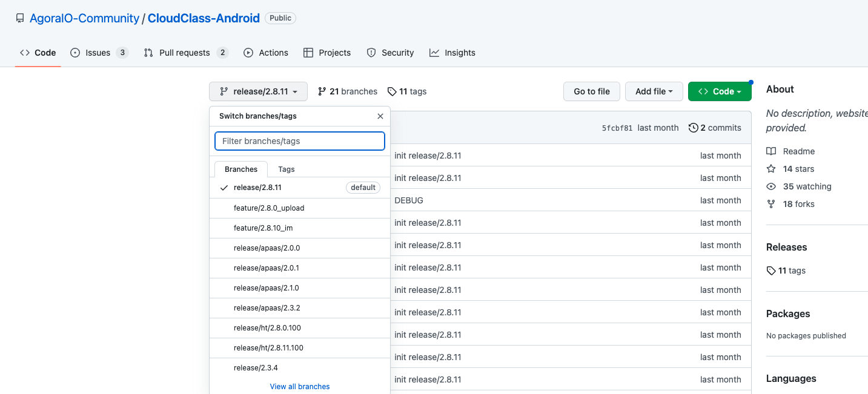Switch to the Tags tab in popup
Image resolution: width=868 pixels, height=394 pixels.
287,169
